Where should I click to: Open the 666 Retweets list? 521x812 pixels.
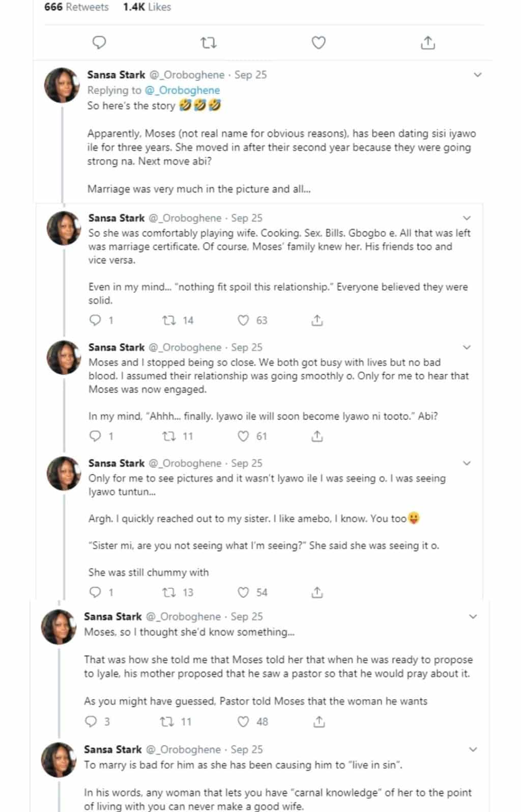tap(76, 7)
